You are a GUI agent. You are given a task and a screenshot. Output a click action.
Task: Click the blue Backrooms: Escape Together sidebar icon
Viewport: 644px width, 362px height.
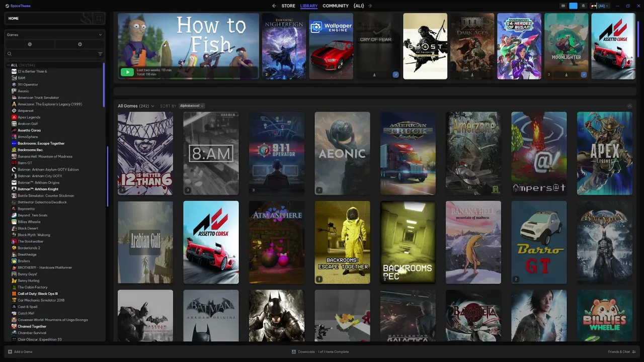tap(14, 143)
